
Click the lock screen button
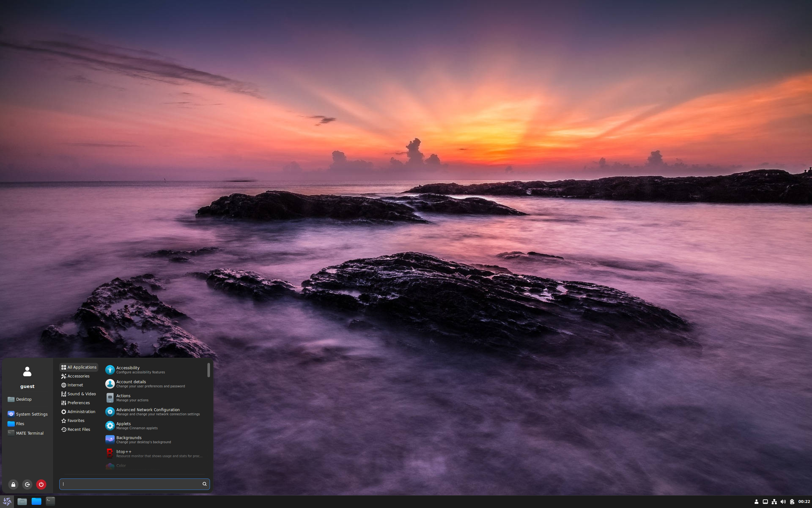pos(13,485)
